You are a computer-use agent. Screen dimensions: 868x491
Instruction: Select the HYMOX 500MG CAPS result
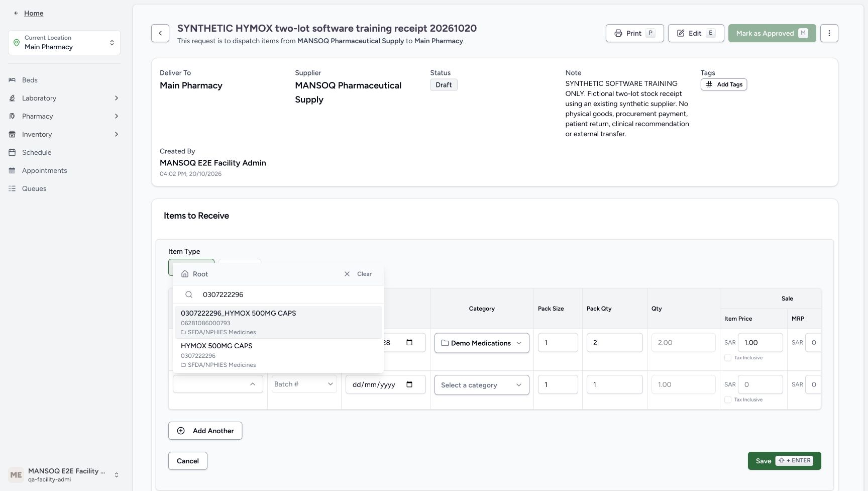point(278,355)
